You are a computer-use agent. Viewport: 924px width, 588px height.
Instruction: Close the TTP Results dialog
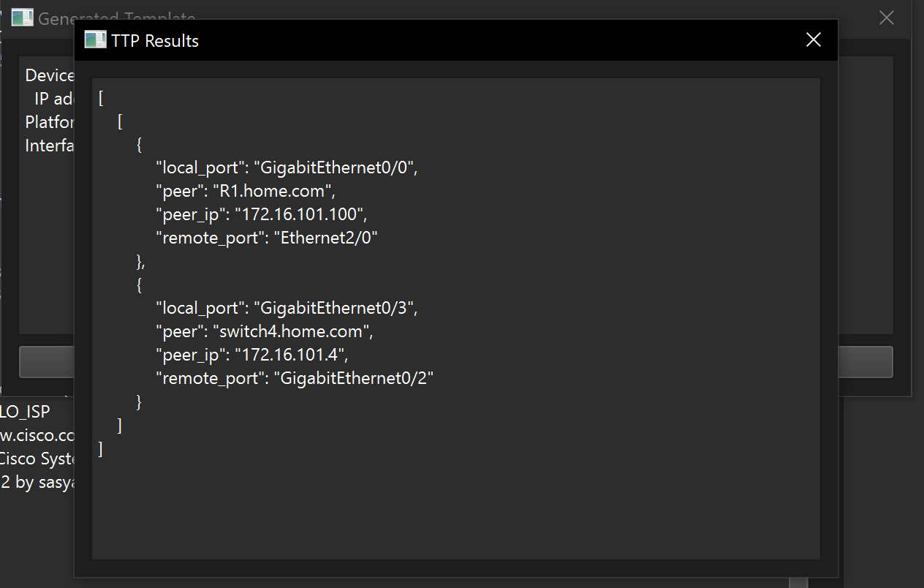[813, 40]
